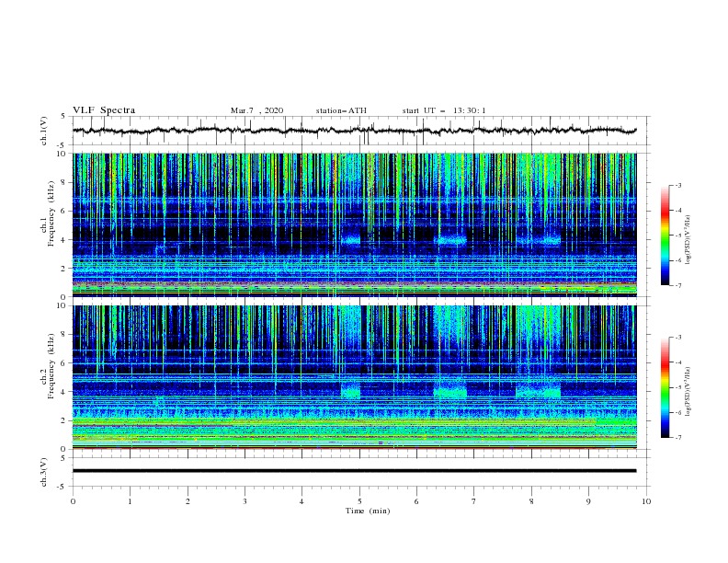Screen dimensions: 728x563
Task: Click the "log(PSD)(V²/Hz)" label beside ch.1 colorbar
Action: click(688, 240)
